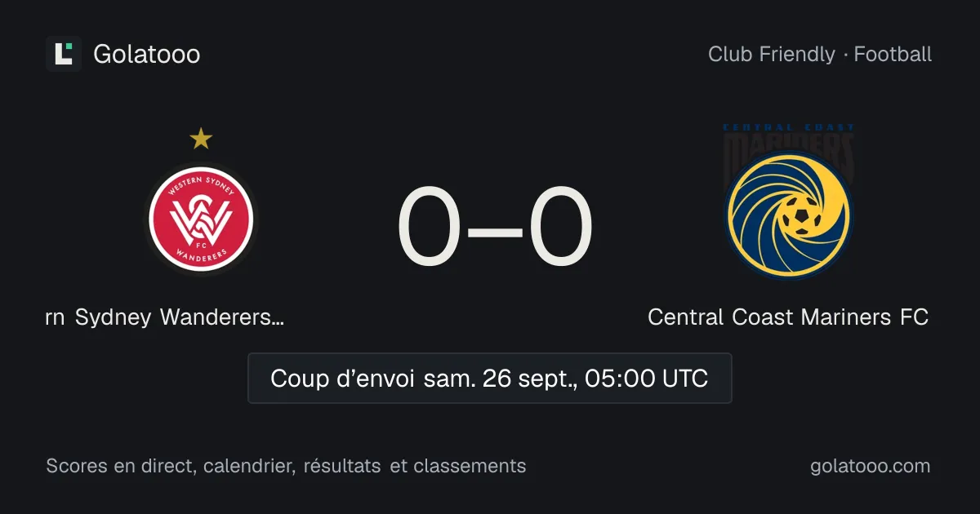Viewport: 980px width, 514px height.
Task: Click the WSW monogram inside red crest
Action: coord(201,219)
